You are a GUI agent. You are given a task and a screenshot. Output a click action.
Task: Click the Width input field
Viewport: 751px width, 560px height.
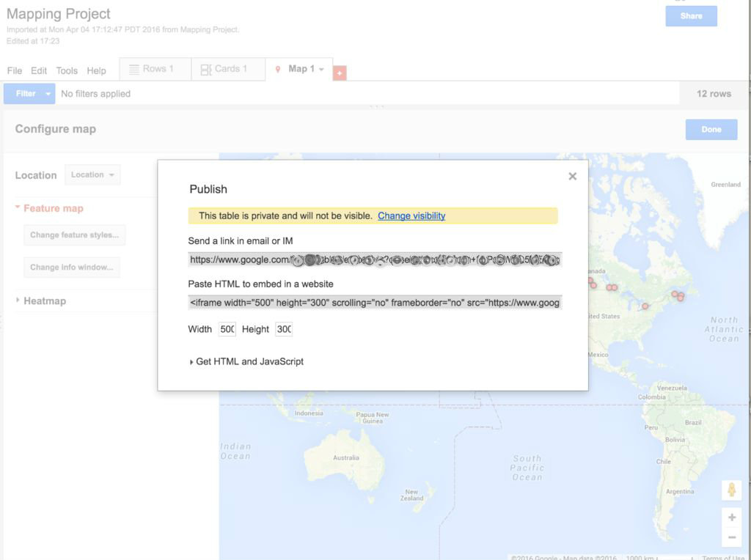[x=227, y=330]
